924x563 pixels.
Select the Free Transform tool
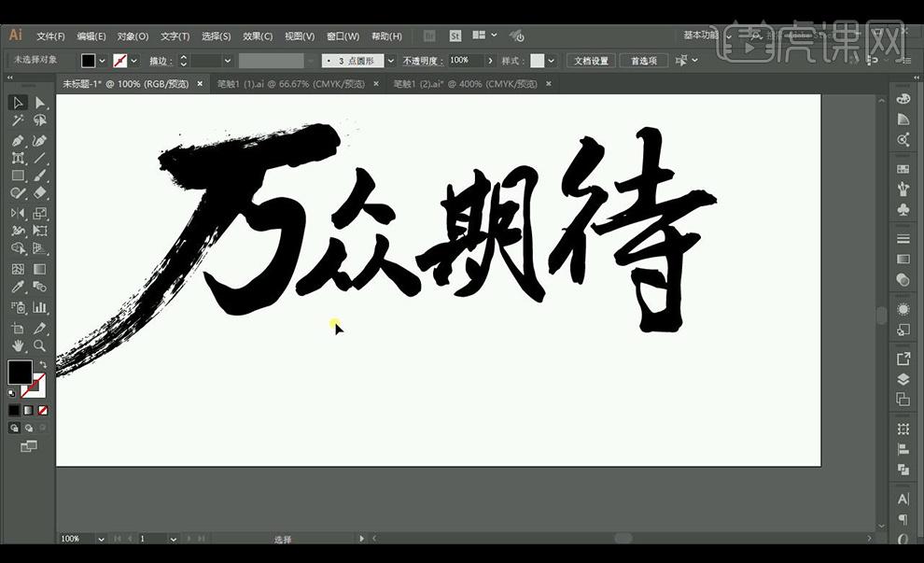point(39,231)
